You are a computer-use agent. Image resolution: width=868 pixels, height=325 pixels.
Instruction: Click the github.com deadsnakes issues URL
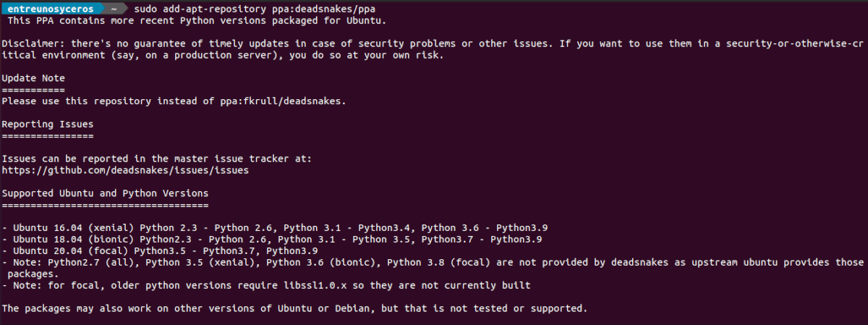(x=125, y=171)
